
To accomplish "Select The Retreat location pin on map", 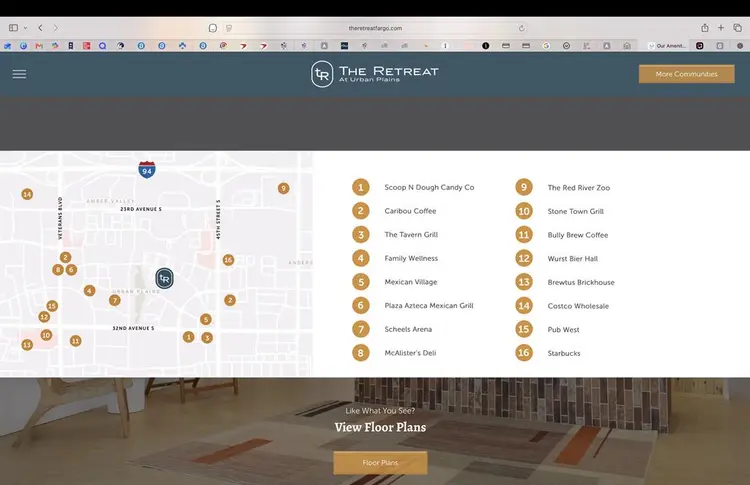I will [164, 278].
